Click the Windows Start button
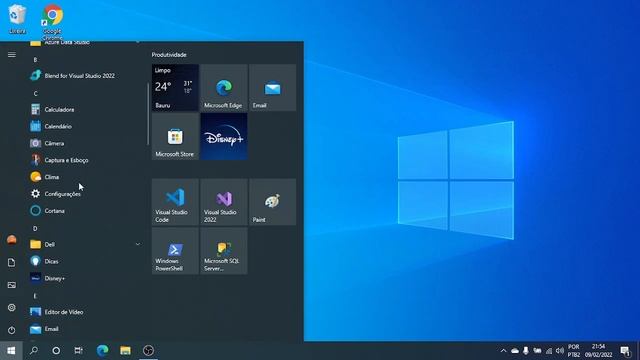Viewport: 640px width, 360px height. point(11,351)
